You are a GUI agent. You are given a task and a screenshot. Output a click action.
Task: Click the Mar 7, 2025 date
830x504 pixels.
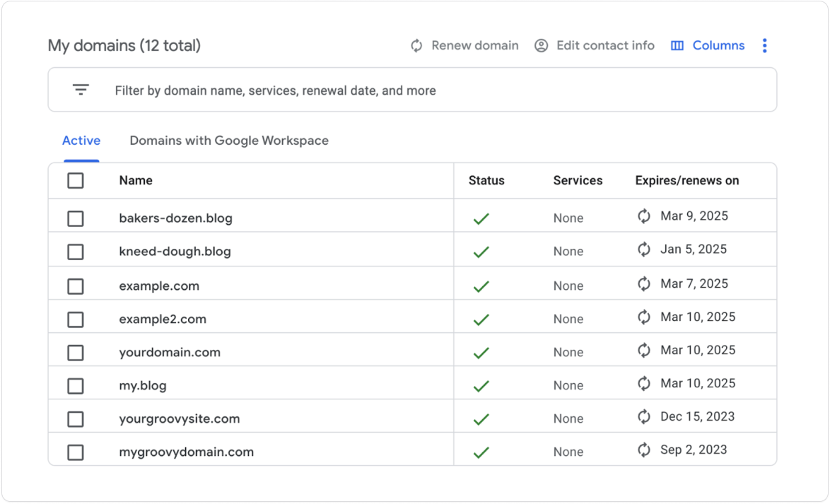coord(694,283)
